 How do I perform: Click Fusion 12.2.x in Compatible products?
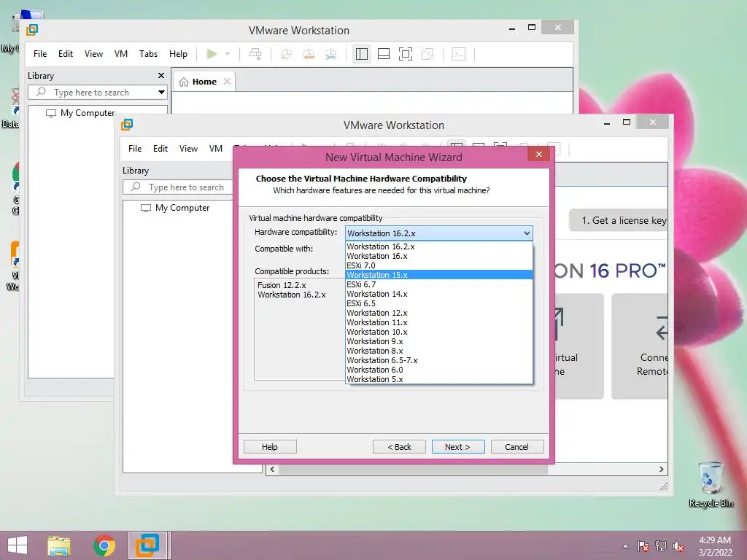coord(282,285)
